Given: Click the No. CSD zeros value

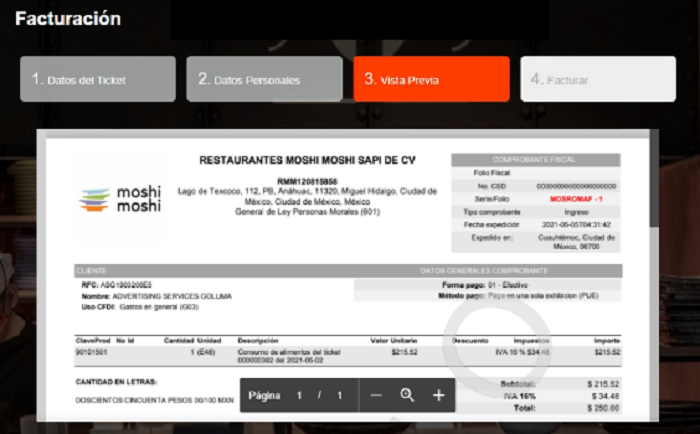Looking at the screenshot, I should [x=576, y=186].
